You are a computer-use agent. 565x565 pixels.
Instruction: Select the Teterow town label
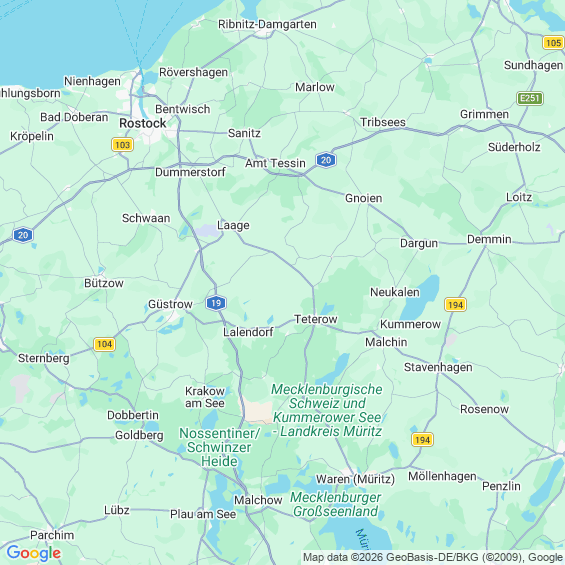[316, 319]
